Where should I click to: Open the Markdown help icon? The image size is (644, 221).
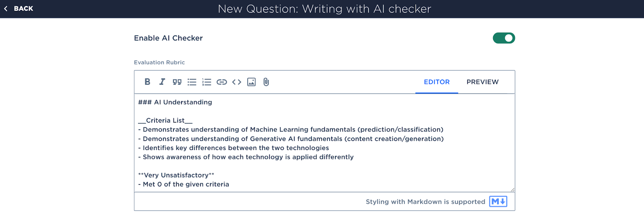pos(498,201)
